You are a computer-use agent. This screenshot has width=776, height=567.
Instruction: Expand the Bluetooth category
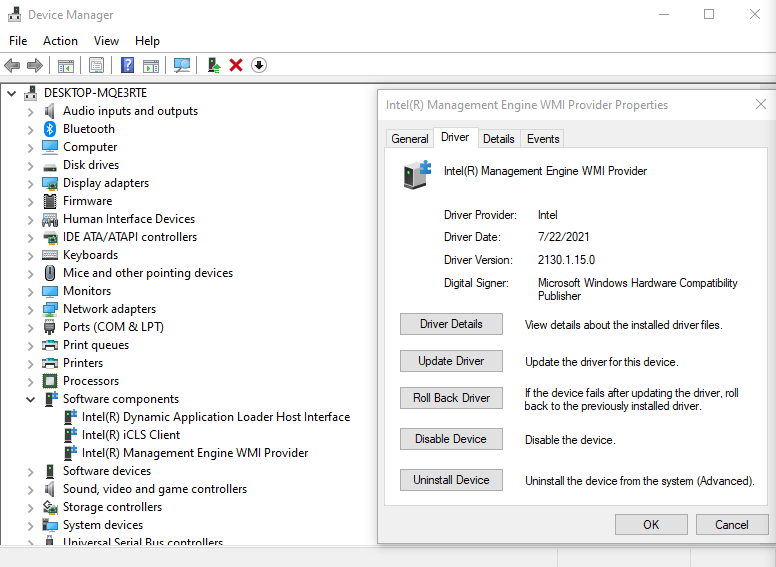tap(31, 130)
